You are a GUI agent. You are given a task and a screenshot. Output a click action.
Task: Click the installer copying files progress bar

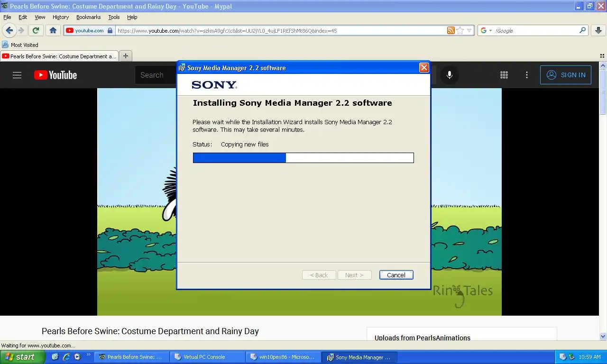coord(303,158)
